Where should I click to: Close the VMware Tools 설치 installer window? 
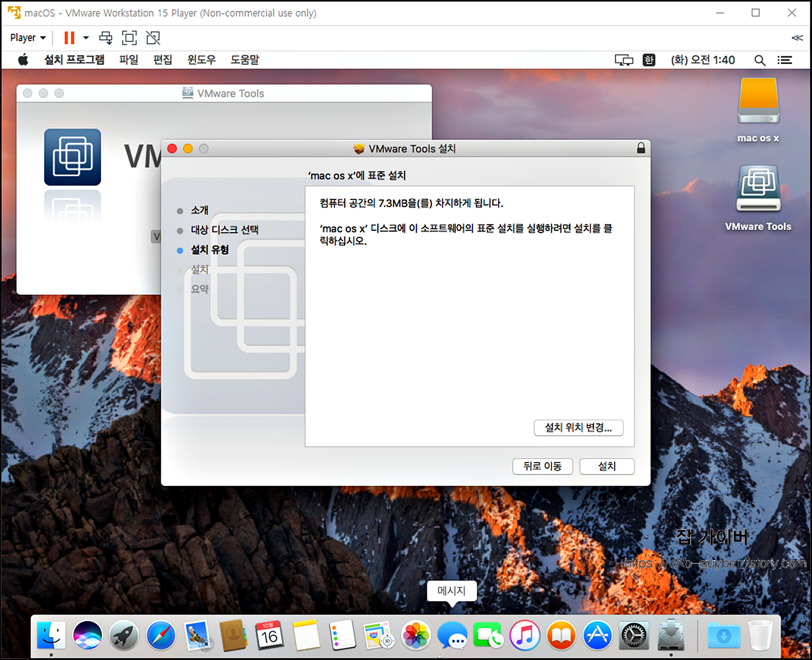(172, 149)
